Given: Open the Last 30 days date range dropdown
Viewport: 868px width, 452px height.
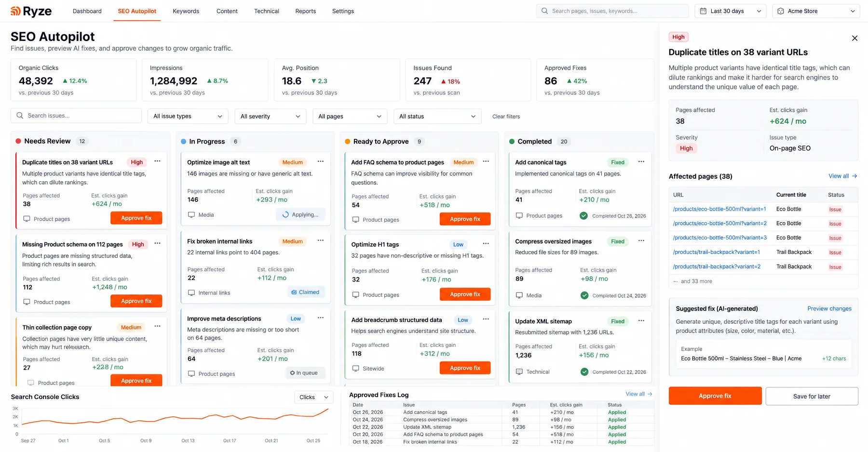Looking at the screenshot, I should pos(731,11).
